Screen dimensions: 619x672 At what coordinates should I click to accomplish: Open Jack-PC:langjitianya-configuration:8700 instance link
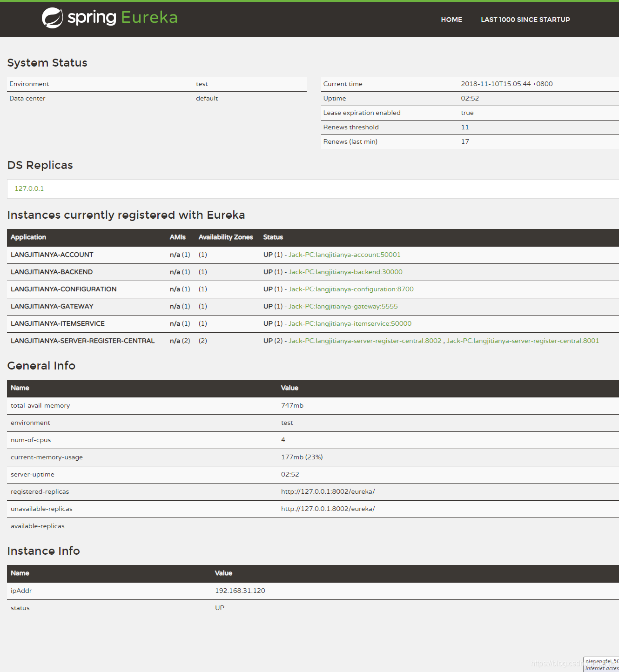point(351,289)
